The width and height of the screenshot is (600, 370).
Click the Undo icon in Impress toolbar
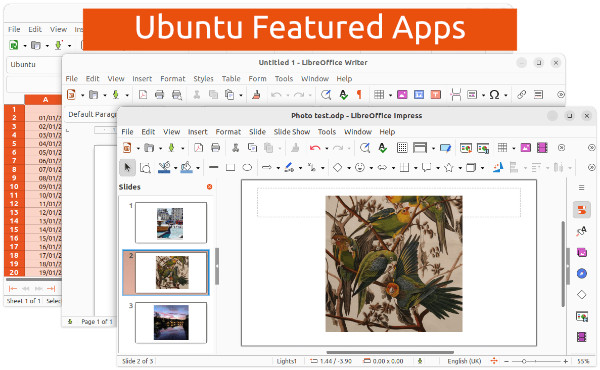pos(315,148)
